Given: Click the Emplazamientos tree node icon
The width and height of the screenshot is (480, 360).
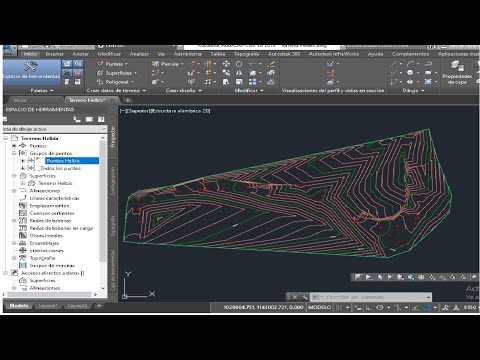Looking at the screenshot, I should [x=23, y=206].
